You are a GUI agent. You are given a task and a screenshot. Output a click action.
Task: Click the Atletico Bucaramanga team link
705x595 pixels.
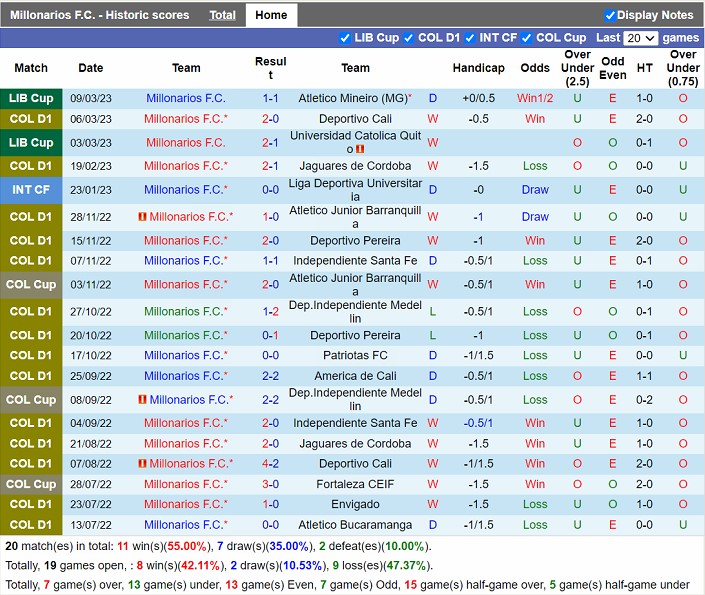tap(355, 525)
